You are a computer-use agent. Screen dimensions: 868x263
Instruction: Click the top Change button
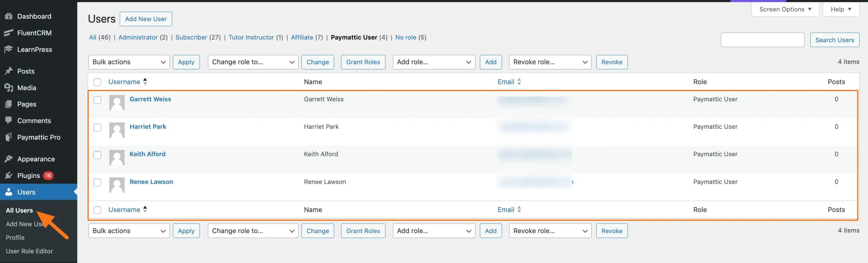pos(318,62)
